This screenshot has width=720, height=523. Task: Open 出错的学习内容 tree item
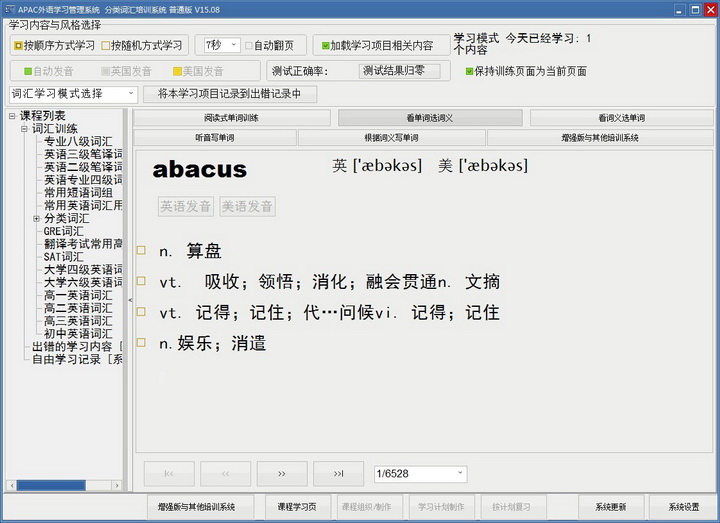(77, 347)
